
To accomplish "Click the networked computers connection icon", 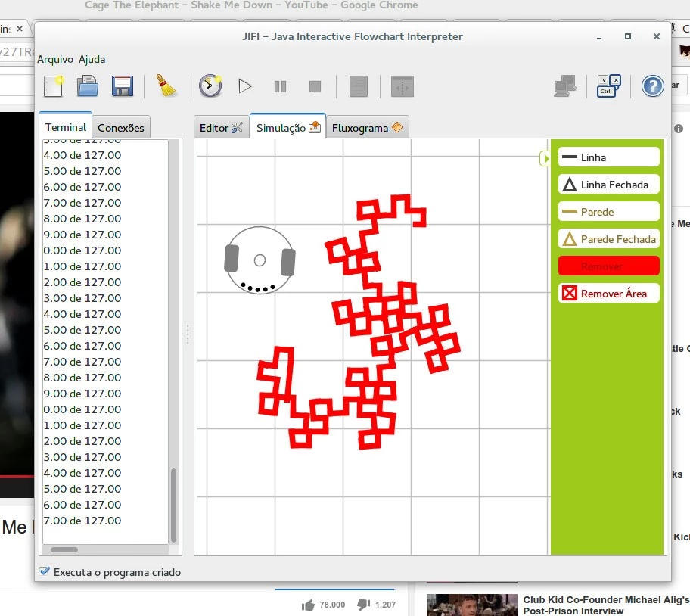I will [x=565, y=86].
